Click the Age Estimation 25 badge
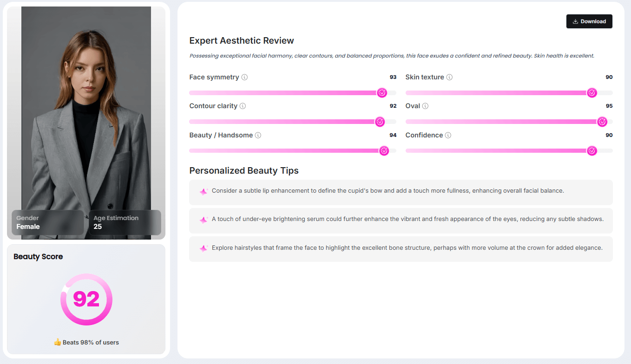Viewport: 631px width, 364px height. click(x=125, y=222)
